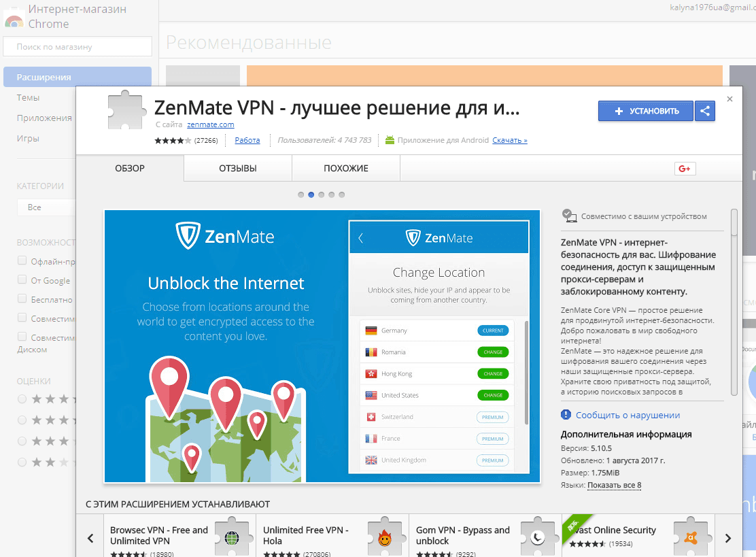Viewport: 756px width, 557px height.
Task: Toggle the Бесплатно checkbox
Action: (22, 299)
